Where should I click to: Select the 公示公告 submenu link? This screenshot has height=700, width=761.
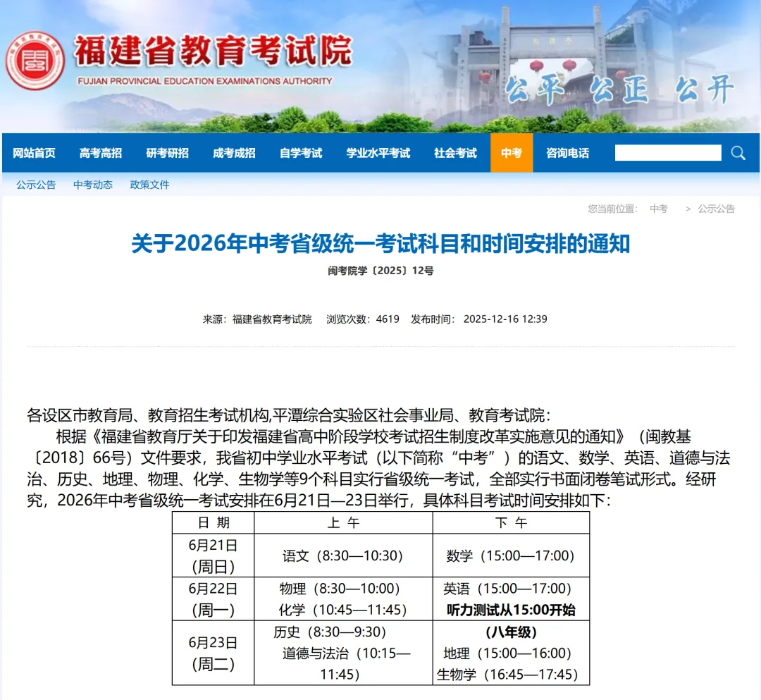tap(35, 185)
